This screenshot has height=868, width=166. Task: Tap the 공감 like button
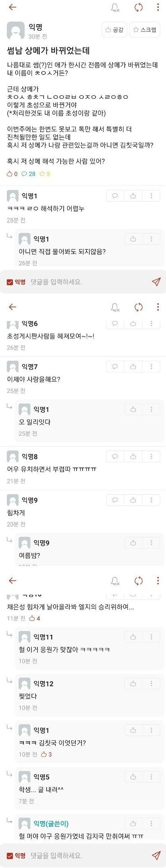(114, 30)
